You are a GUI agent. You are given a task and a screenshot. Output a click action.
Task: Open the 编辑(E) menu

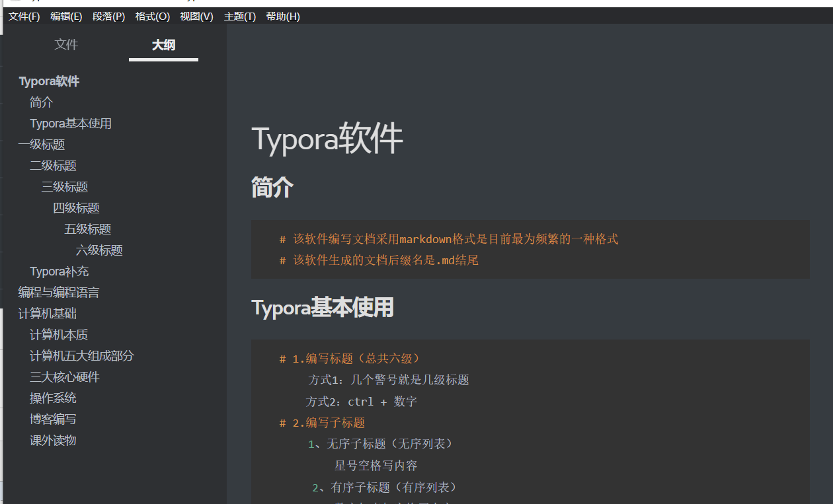(x=65, y=16)
